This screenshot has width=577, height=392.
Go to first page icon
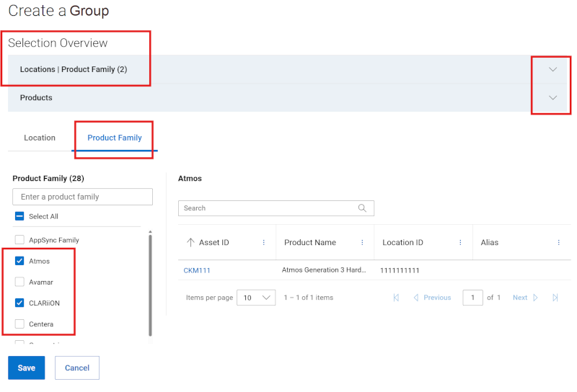pyautogui.click(x=396, y=298)
